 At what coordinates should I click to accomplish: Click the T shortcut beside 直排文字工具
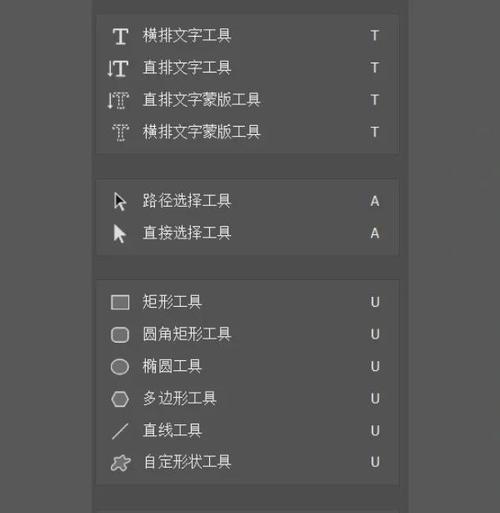pos(375,68)
